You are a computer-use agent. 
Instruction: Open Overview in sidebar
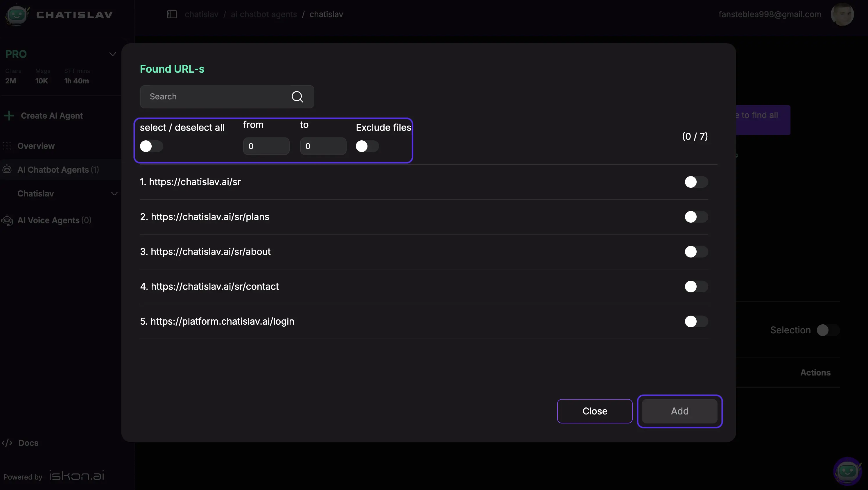36,146
